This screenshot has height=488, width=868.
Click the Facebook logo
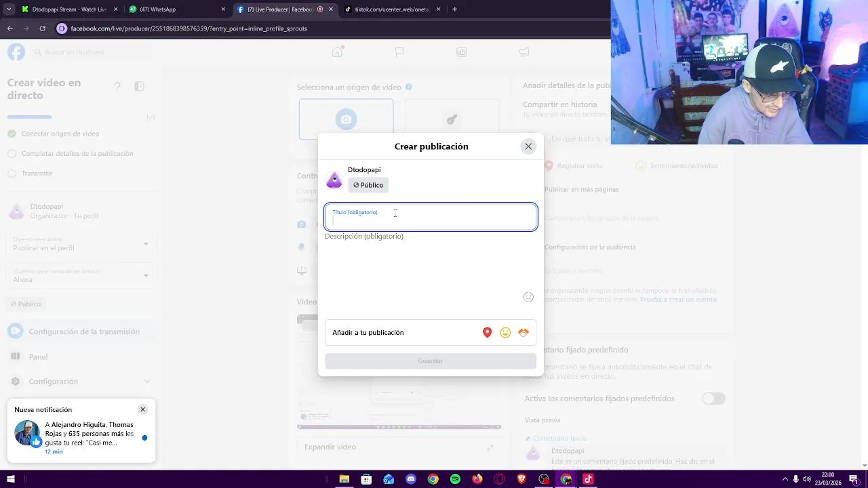pos(16,52)
